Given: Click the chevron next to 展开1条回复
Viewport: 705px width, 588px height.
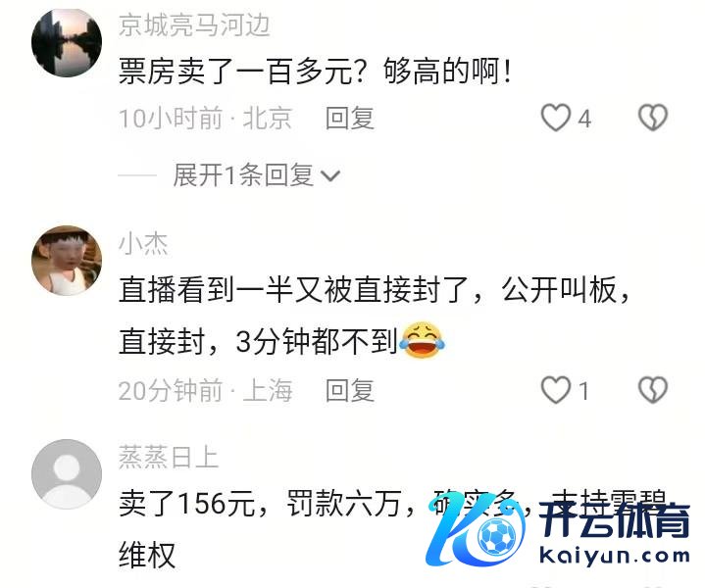Looking at the screenshot, I should (x=330, y=175).
